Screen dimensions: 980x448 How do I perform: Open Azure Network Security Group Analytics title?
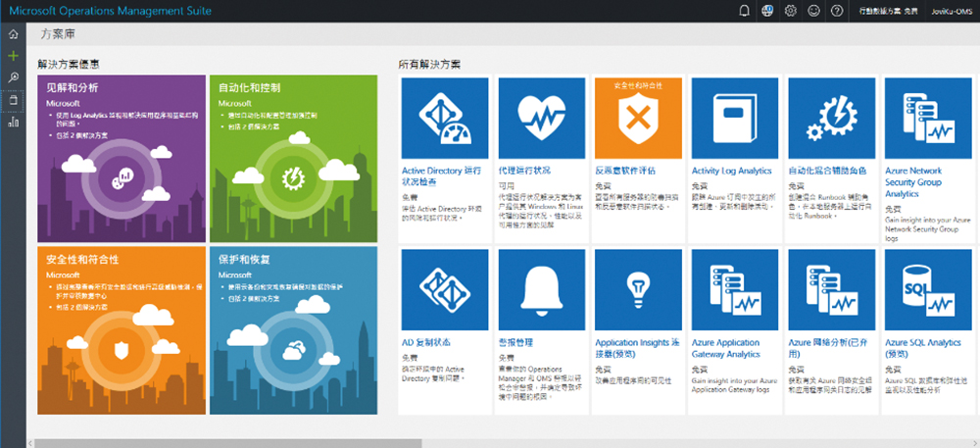[913, 181]
